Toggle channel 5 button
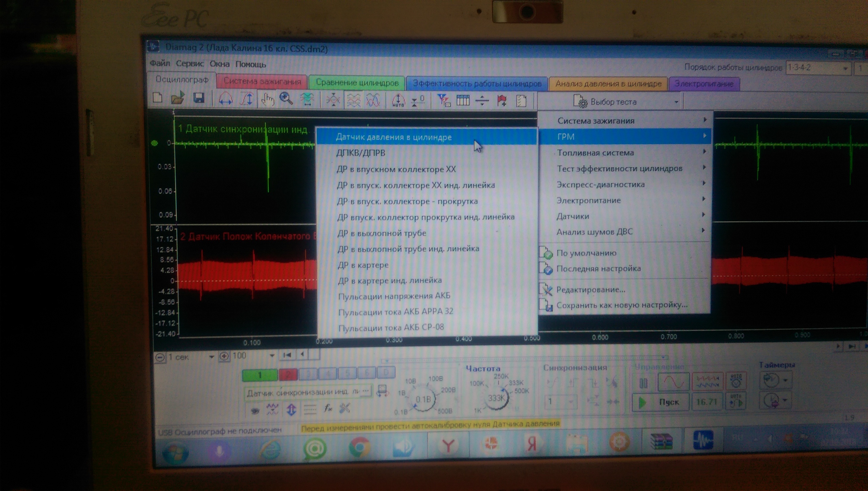Image resolution: width=868 pixels, height=491 pixels. click(x=347, y=373)
